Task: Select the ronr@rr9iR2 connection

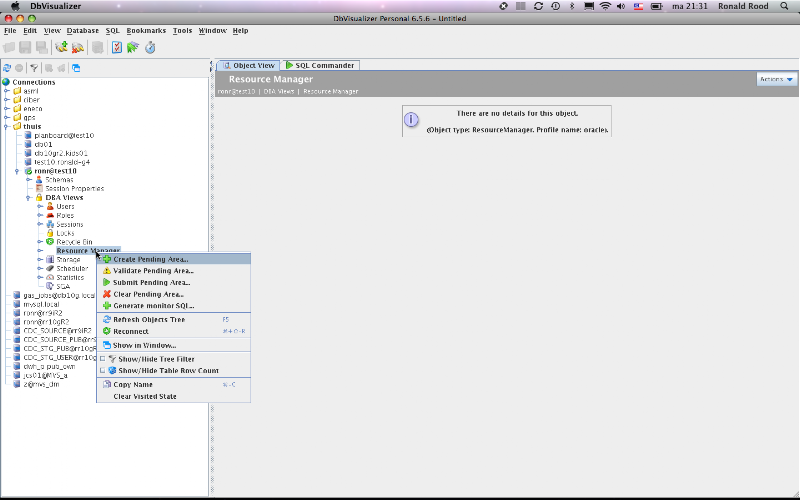Action: point(43,313)
